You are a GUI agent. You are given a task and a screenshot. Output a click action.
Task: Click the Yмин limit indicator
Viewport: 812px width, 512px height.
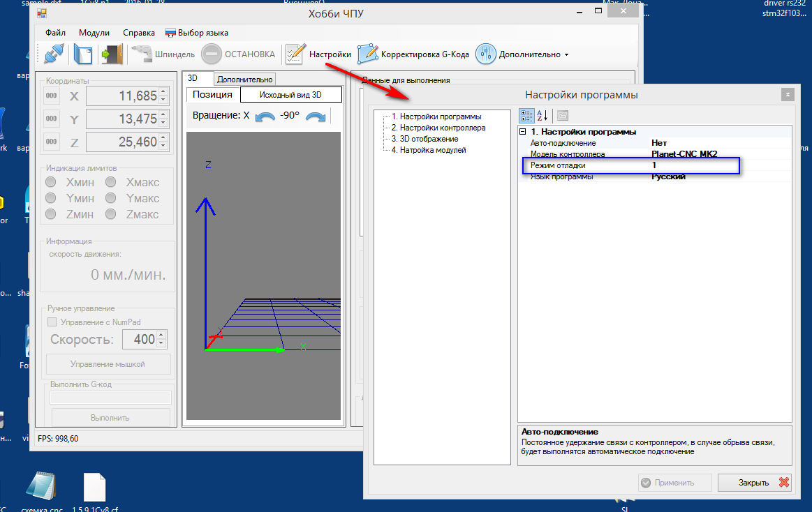51,198
